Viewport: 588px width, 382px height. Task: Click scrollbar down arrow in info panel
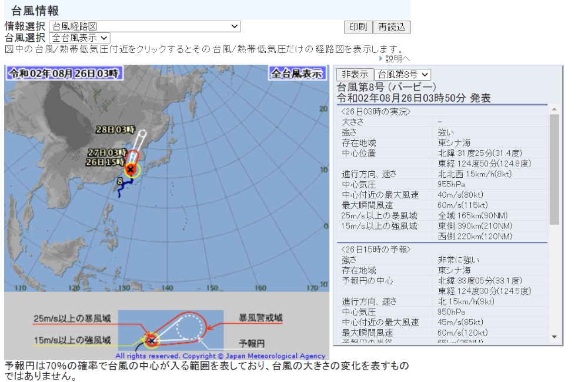tap(554, 337)
